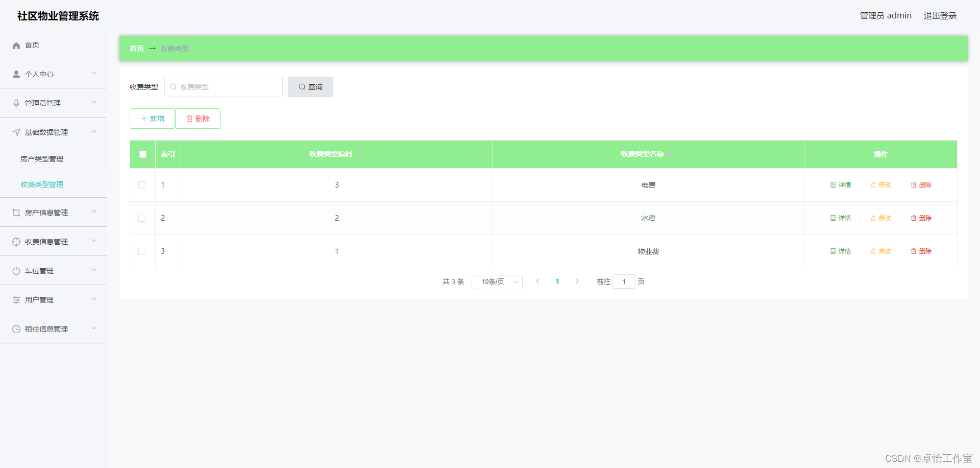Click the 查询 search button
Screen dimensions: 980x468
coord(310,87)
